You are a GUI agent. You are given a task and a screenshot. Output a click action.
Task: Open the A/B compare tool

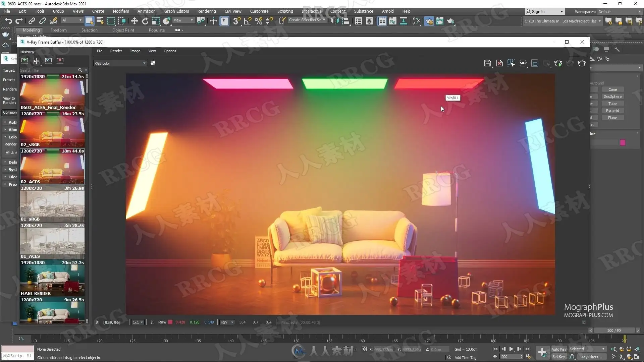tap(37, 61)
